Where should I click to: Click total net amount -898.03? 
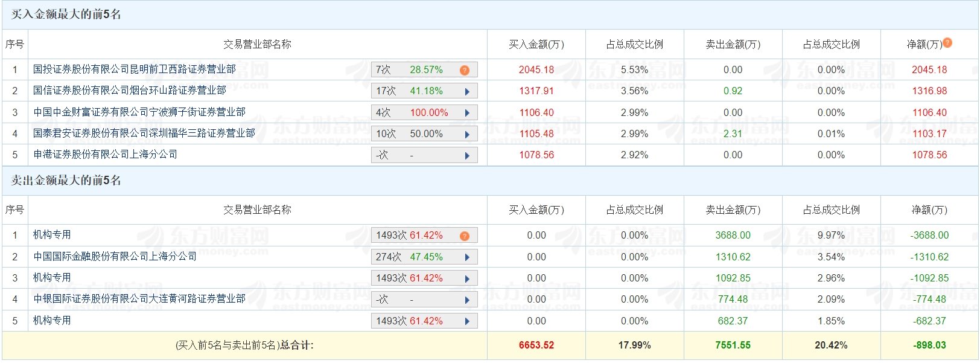[929, 345]
